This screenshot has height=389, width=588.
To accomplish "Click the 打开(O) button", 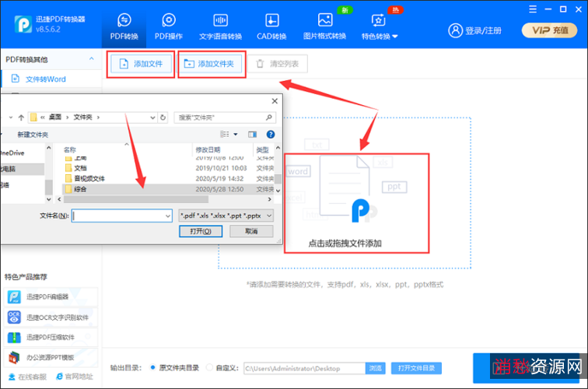I will pyautogui.click(x=201, y=231).
